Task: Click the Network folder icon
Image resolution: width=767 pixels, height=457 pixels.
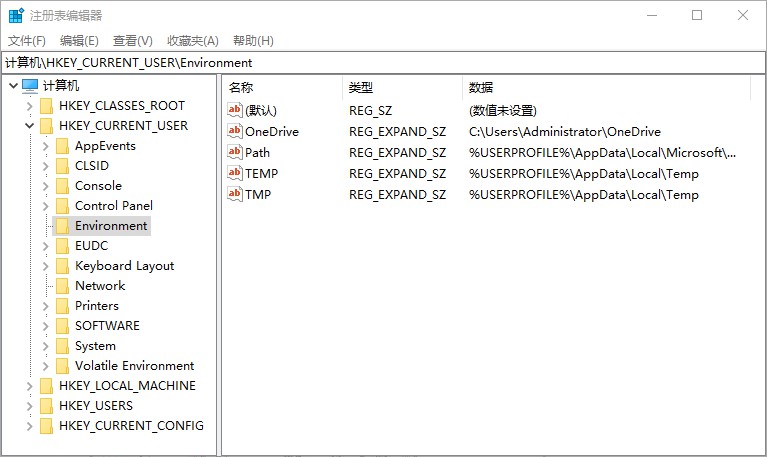Action: (x=63, y=286)
